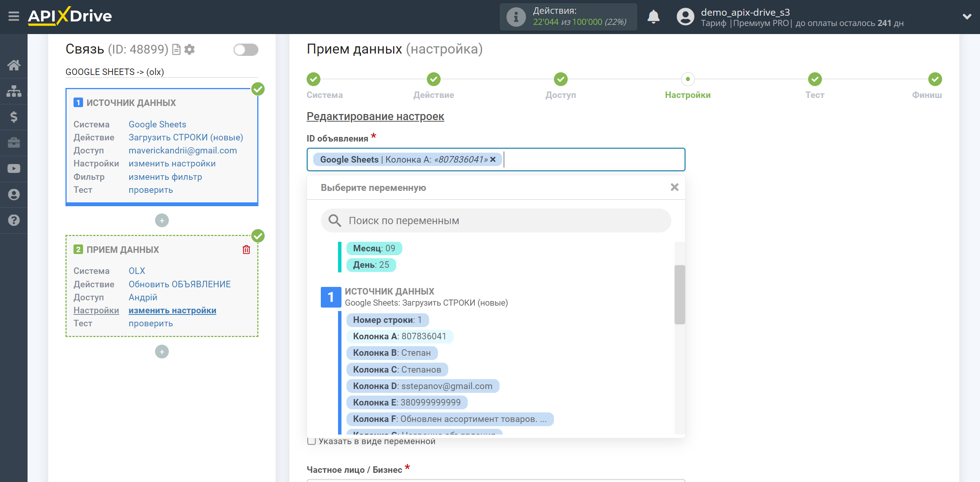The height and width of the screenshot is (482, 980).
Task: Open the OLX system link
Action: pos(137,271)
